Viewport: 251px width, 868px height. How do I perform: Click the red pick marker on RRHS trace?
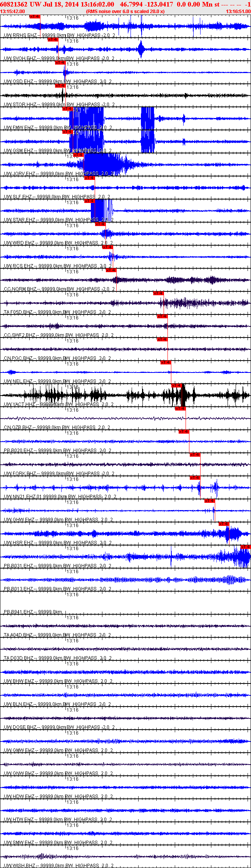35,16
